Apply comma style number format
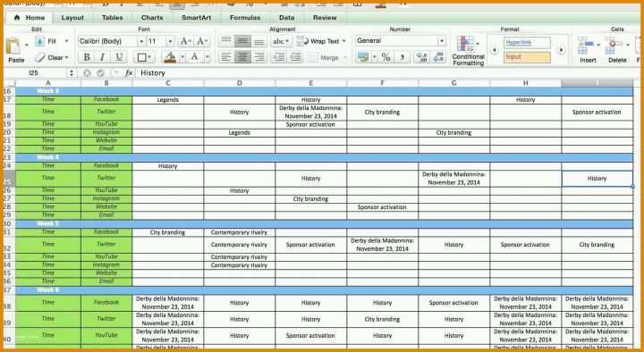The image size is (644, 352). pos(402,57)
